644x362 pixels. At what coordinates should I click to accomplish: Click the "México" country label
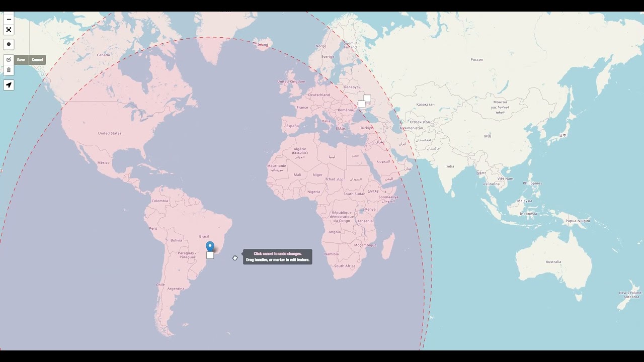pyautogui.click(x=103, y=162)
